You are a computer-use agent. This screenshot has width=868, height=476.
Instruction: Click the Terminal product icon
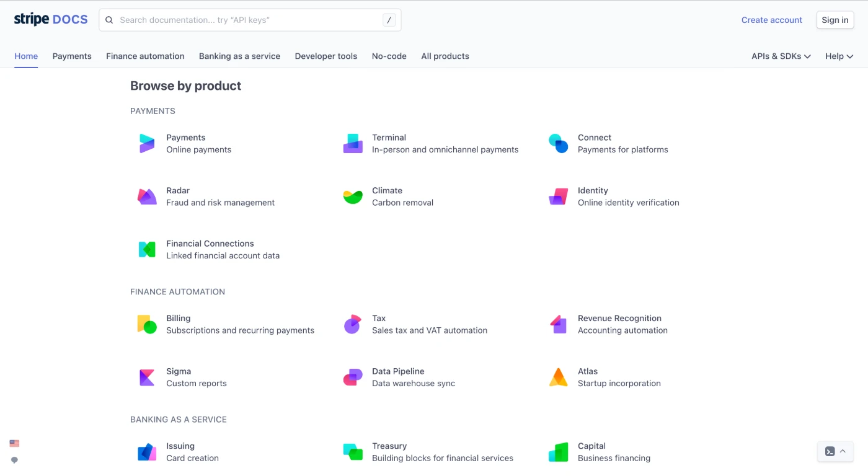click(353, 143)
